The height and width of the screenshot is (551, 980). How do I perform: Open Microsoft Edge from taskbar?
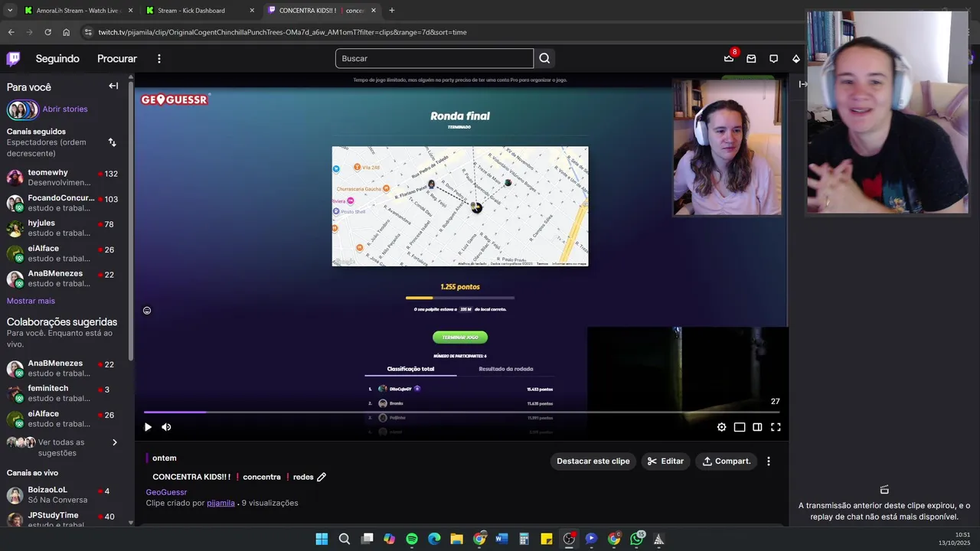point(434,539)
